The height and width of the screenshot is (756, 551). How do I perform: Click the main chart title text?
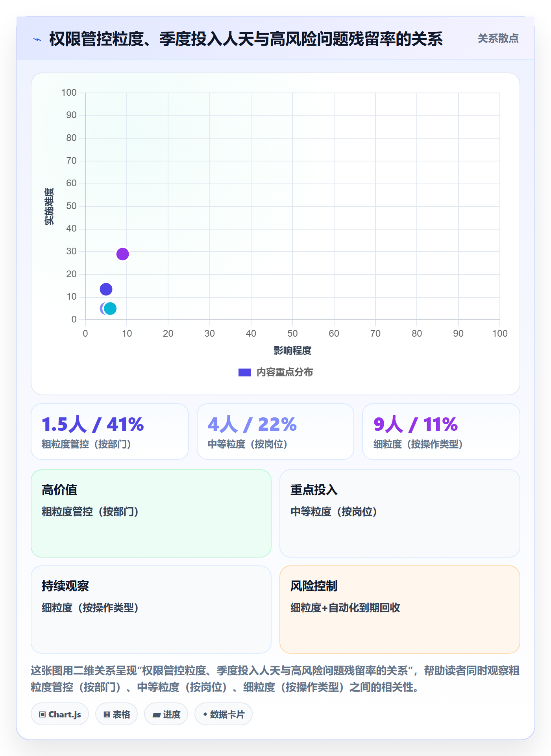point(246,39)
